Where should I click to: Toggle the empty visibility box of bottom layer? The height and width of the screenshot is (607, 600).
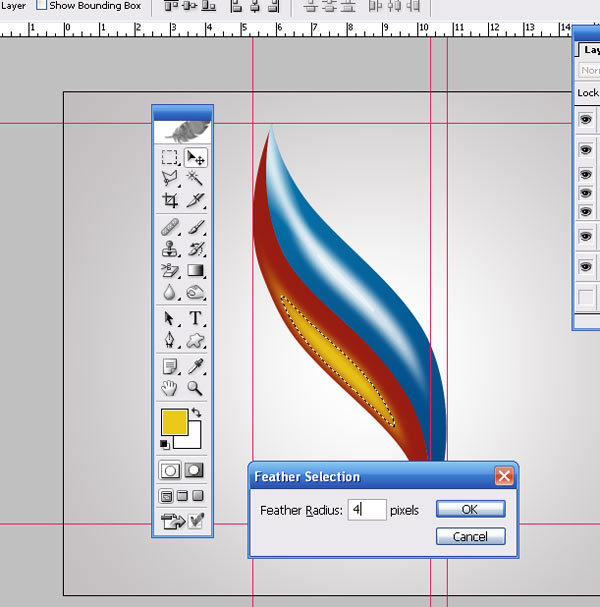586,298
